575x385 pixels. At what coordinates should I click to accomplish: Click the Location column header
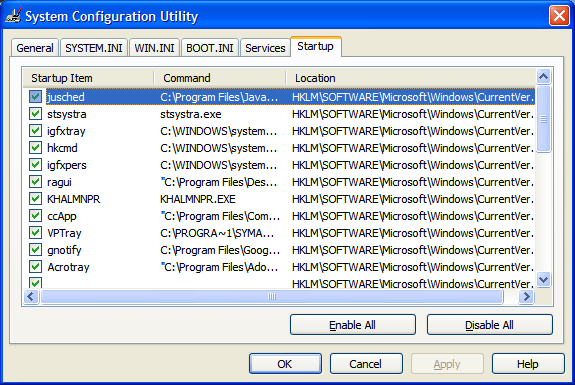pyautogui.click(x=411, y=78)
